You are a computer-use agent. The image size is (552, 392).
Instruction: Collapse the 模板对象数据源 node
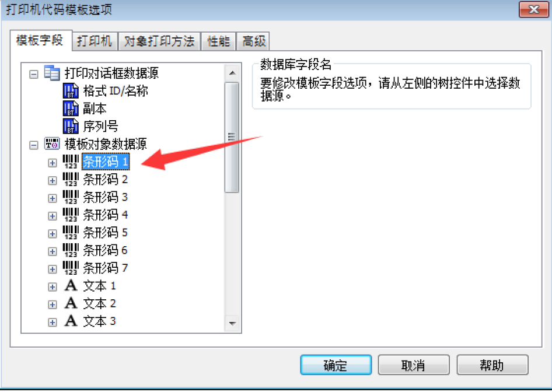pos(34,145)
